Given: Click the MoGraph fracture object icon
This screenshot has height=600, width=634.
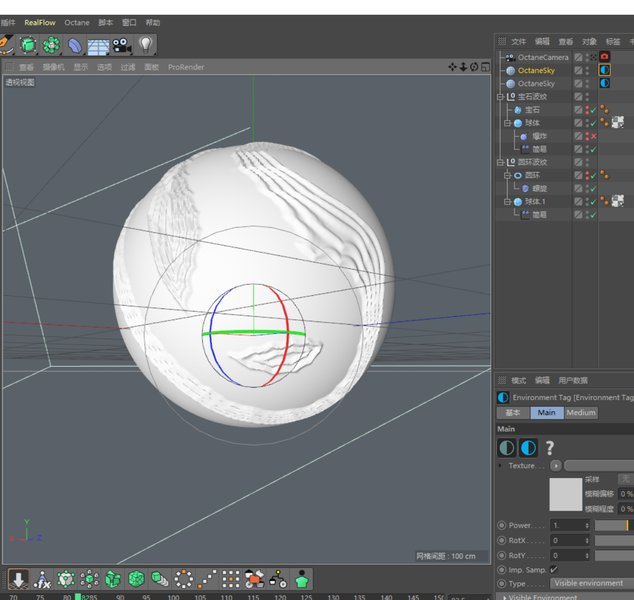Looking at the screenshot, I should coord(113,579).
